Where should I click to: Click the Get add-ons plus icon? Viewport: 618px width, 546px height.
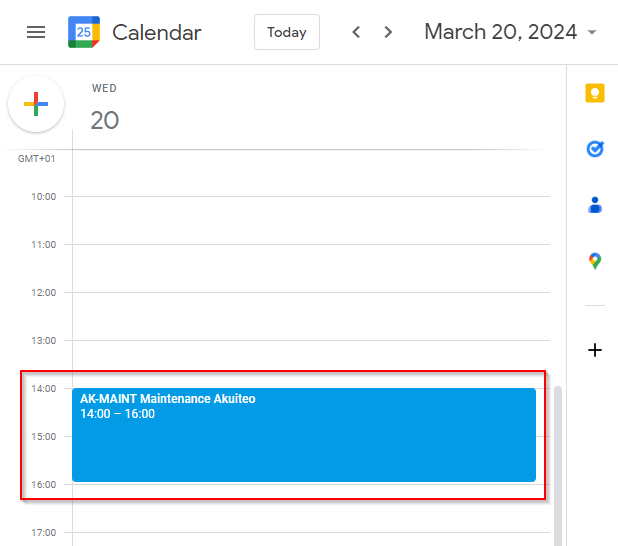(x=595, y=350)
